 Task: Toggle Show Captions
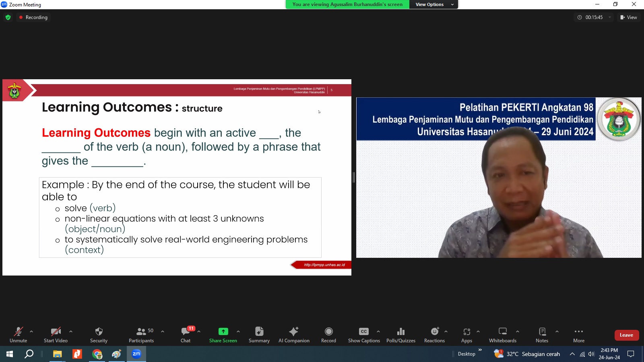coord(364,335)
